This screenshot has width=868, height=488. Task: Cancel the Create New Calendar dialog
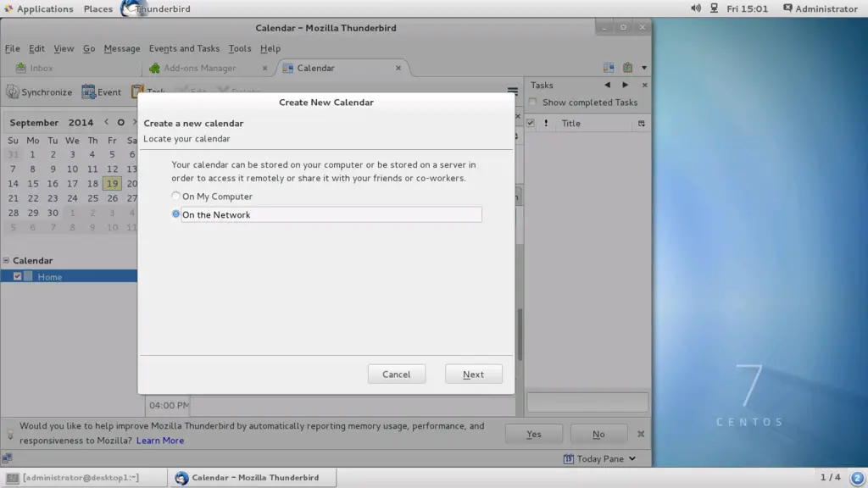click(397, 374)
